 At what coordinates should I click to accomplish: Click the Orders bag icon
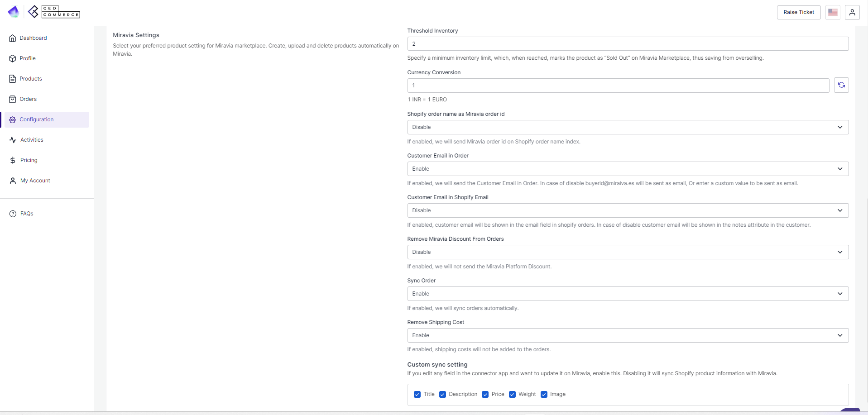tap(13, 99)
